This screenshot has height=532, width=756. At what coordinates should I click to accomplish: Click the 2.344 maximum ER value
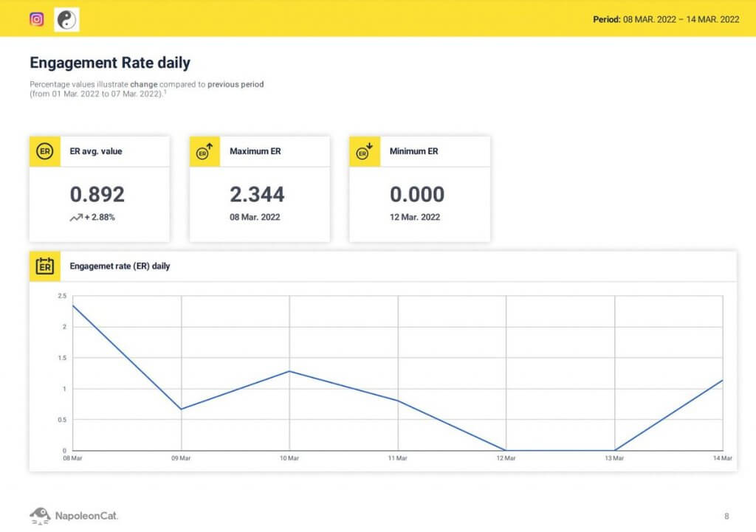coord(257,194)
